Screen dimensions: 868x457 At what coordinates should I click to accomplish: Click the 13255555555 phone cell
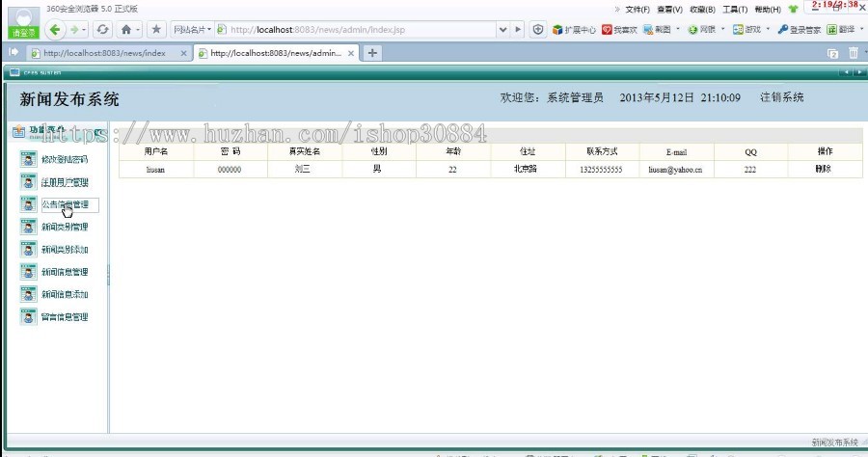(601, 170)
